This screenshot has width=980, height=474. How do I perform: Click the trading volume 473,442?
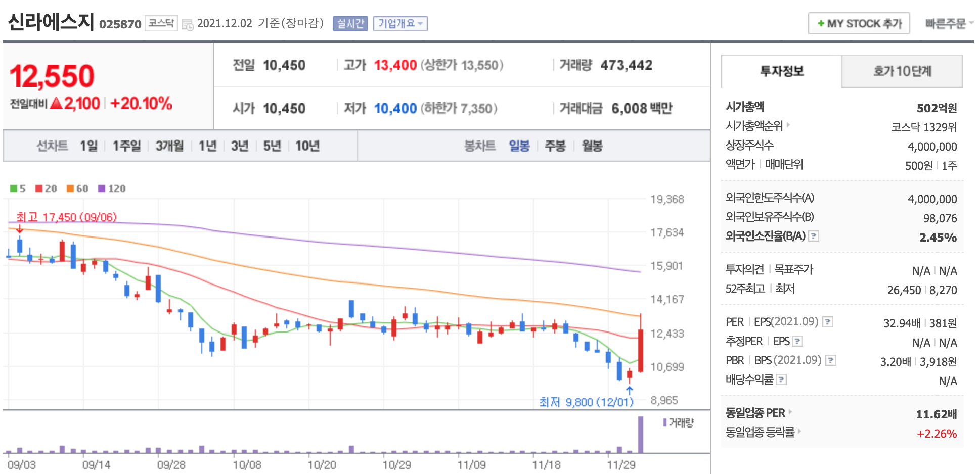627,65
